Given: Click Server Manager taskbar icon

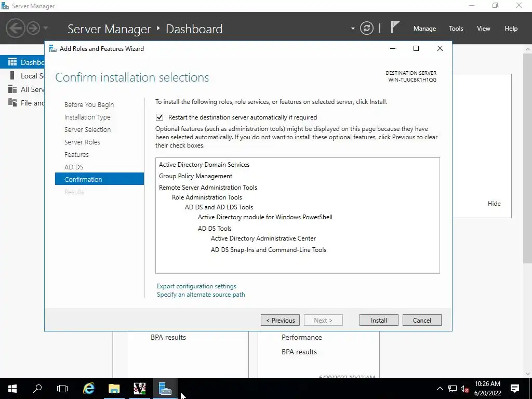Looking at the screenshot, I should (165, 389).
